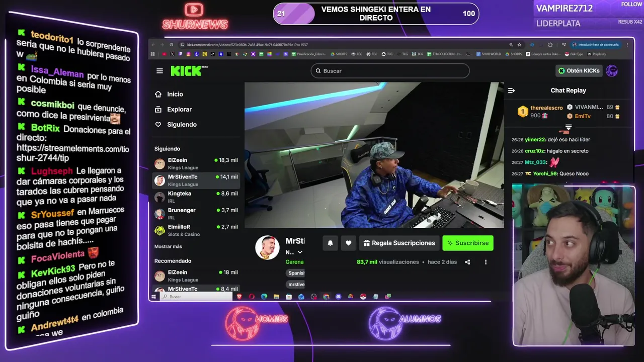Image resolution: width=644 pixels, height=362 pixels.
Task: Click the Obtén KICKs button
Action: (x=579, y=71)
